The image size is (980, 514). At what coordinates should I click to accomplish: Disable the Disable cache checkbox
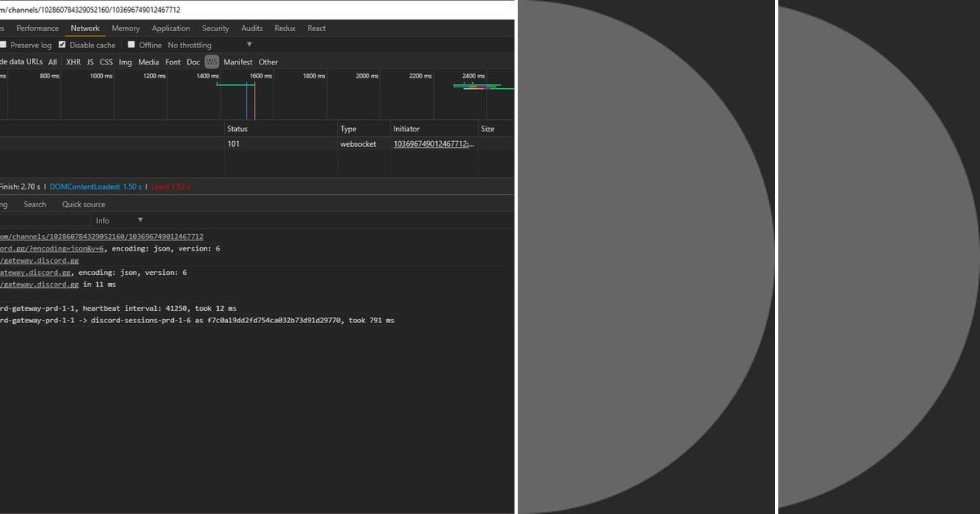point(63,45)
